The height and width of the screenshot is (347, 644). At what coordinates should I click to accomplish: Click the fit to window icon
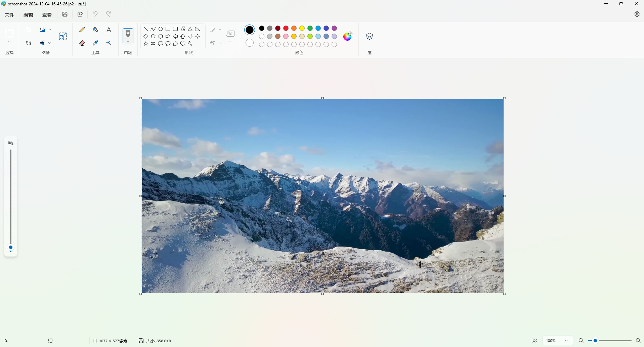tap(534, 341)
